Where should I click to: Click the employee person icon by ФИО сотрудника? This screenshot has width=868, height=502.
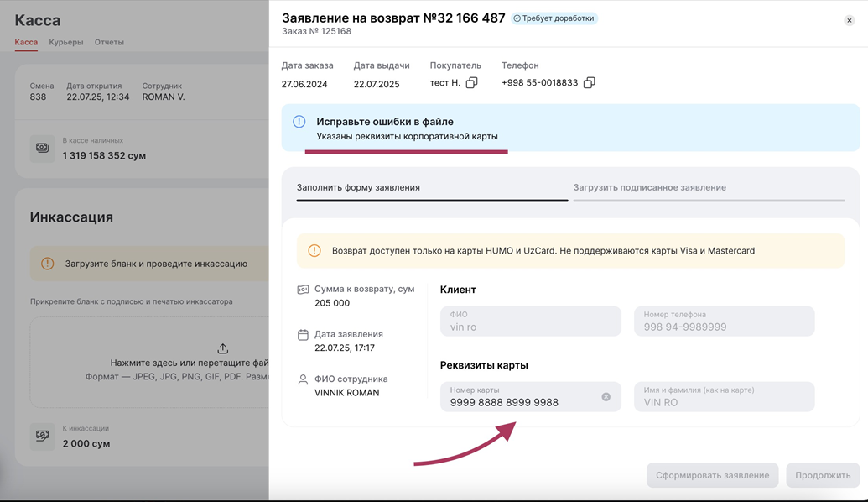pos(303,380)
